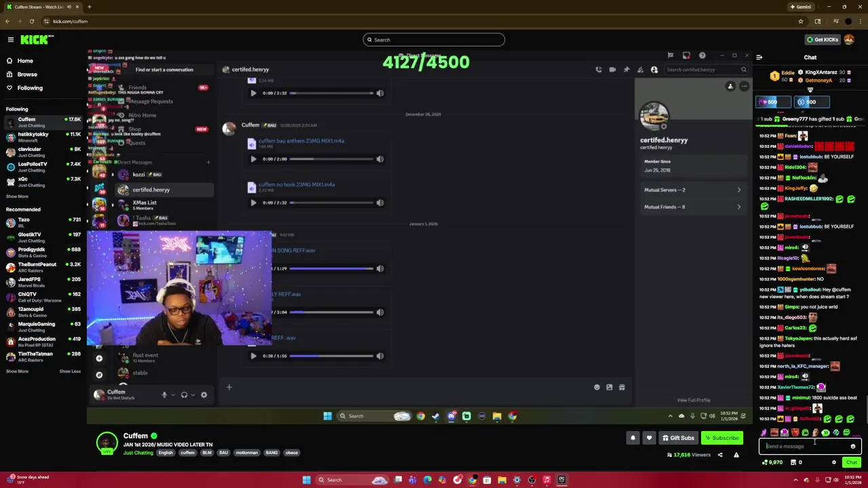Play the cuffem no hook audio

(253, 203)
